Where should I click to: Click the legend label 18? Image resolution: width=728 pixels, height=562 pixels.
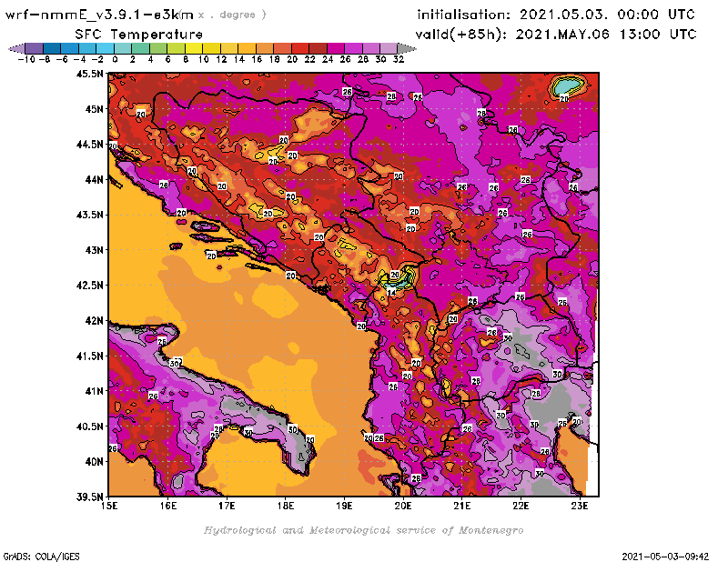click(274, 59)
